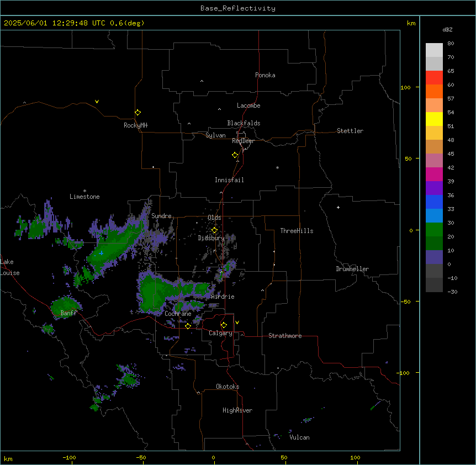This screenshot has width=476, height=465.
Task: Click the Limestone label
Action: (x=84, y=197)
